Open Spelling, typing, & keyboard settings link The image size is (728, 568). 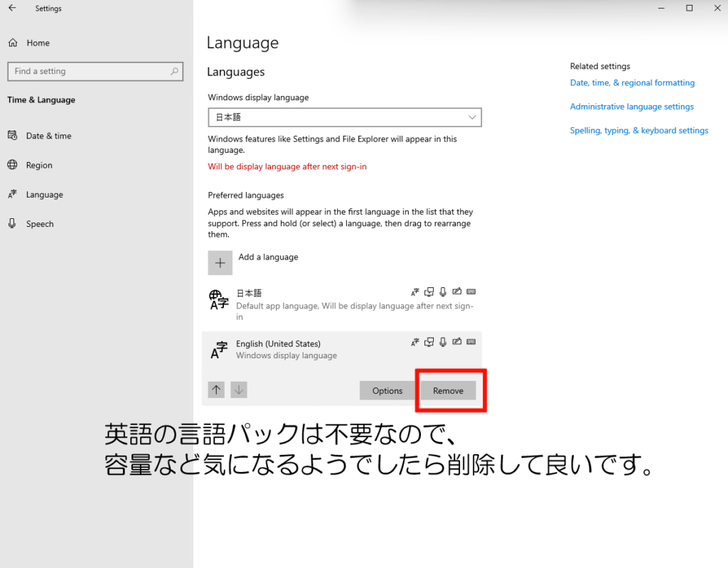coord(638,131)
